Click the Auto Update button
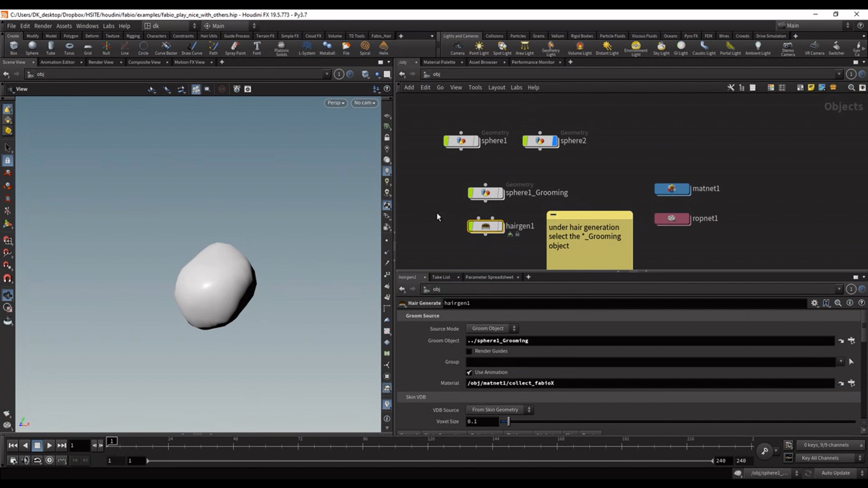The image size is (868, 488). [x=835, y=473]
